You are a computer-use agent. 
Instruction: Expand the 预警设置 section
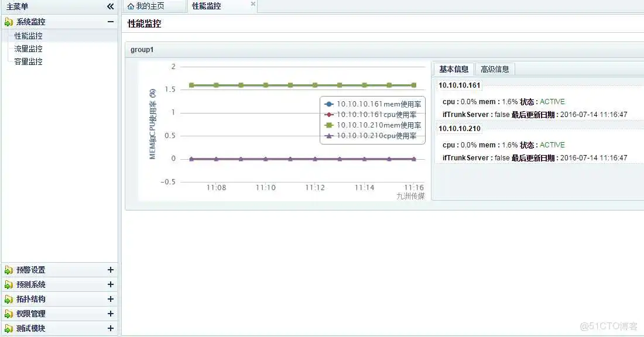pyautogui.click(x=111, y=270)
